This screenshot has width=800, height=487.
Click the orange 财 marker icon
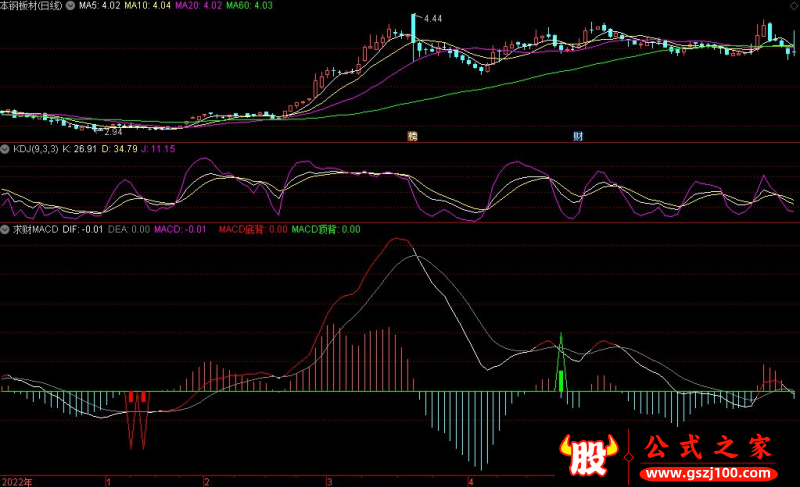(411, 136)
